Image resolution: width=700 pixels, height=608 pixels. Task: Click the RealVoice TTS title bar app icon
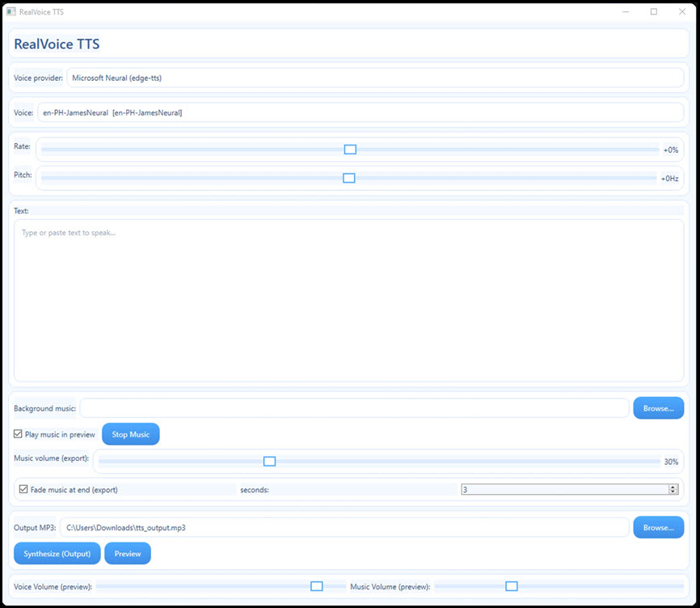tap(11, 11)
